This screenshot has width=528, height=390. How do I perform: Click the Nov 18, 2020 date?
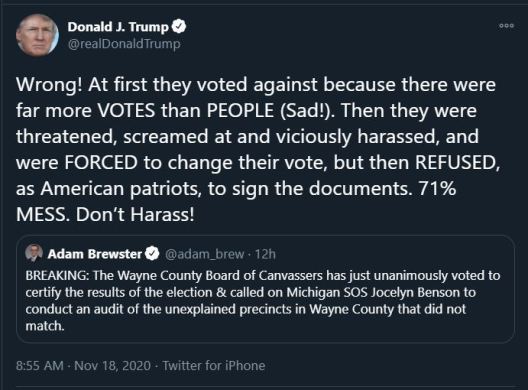[112, 366]
